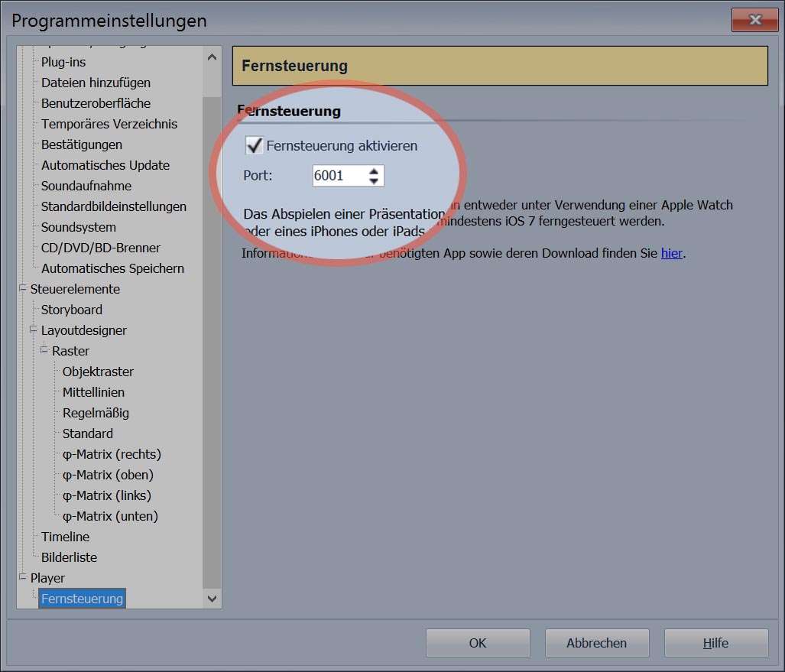This screenshot has width=785, height=672.
Task: Enable the Fernsteuerung aktivieren checkbox
Action: (x=255, y=145)
